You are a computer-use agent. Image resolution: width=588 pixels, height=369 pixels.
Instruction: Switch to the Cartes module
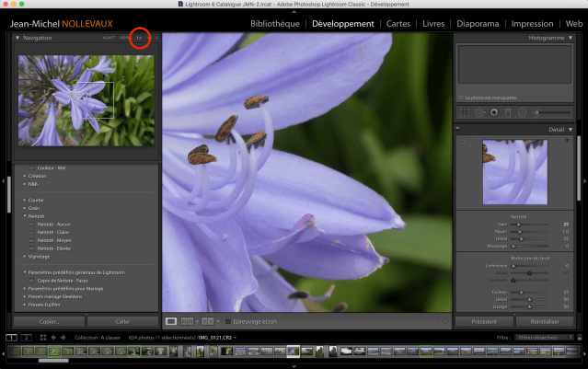click(x=398, y=24)
